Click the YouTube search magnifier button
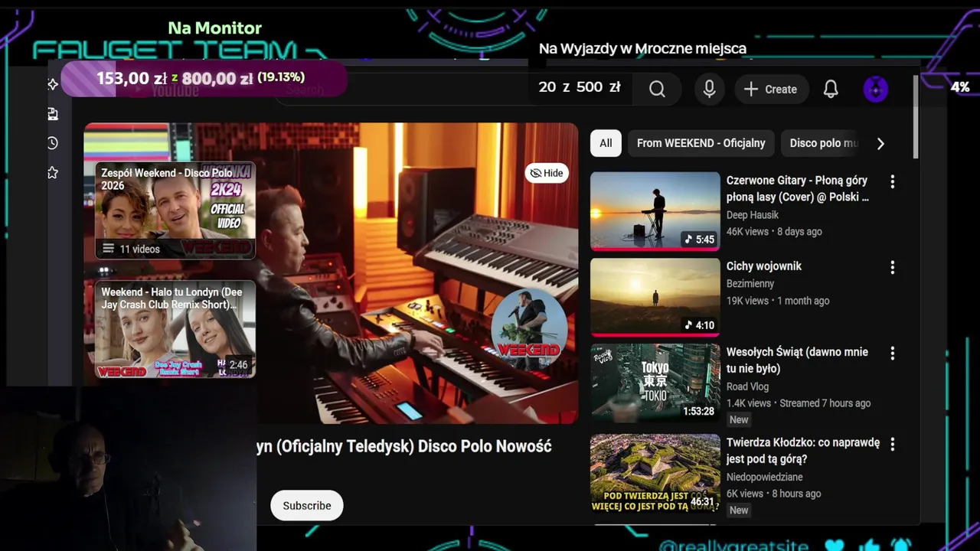Screen dimensions: 980x551 tap(657, 90)
